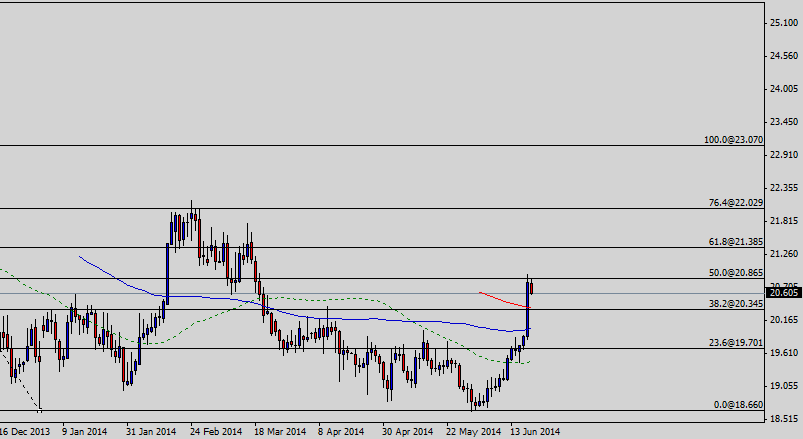Click the 8 Apr 2014 date label
803x439 pixels.
point(341,432)
